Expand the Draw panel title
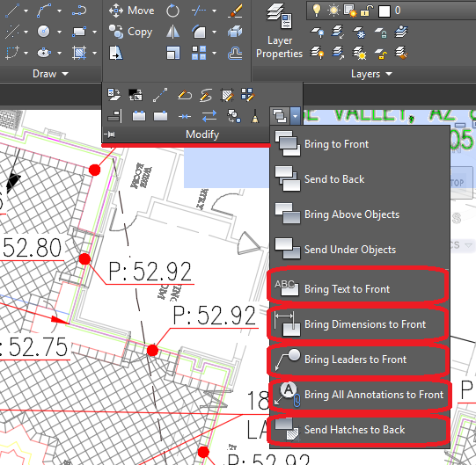Image resolution: width=476 pixels, height=465 pixels. [50, 74]
